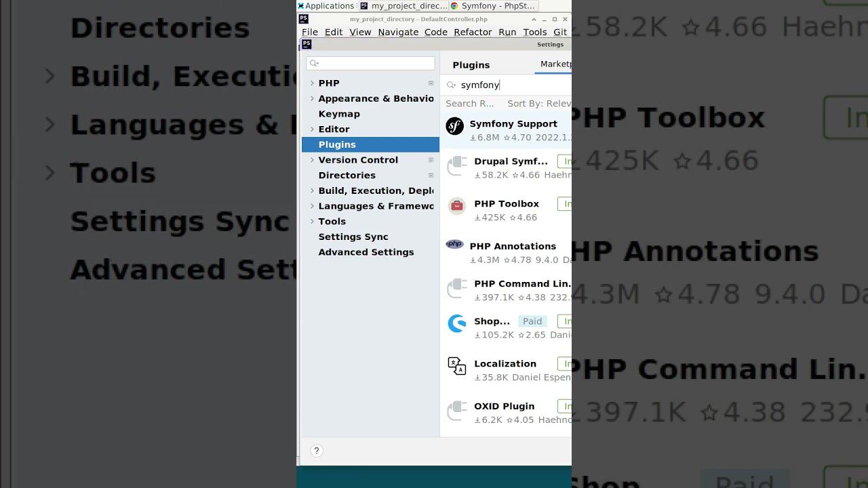Expand Build, Execution, Deployment node
The height and width of the screenshot is (488, 868).
point(312,190)
